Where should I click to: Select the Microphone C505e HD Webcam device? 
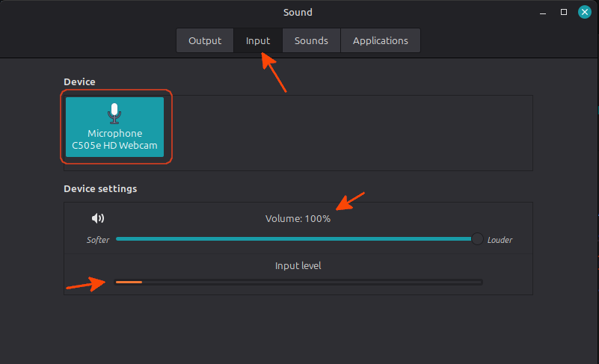pos(114,127)
